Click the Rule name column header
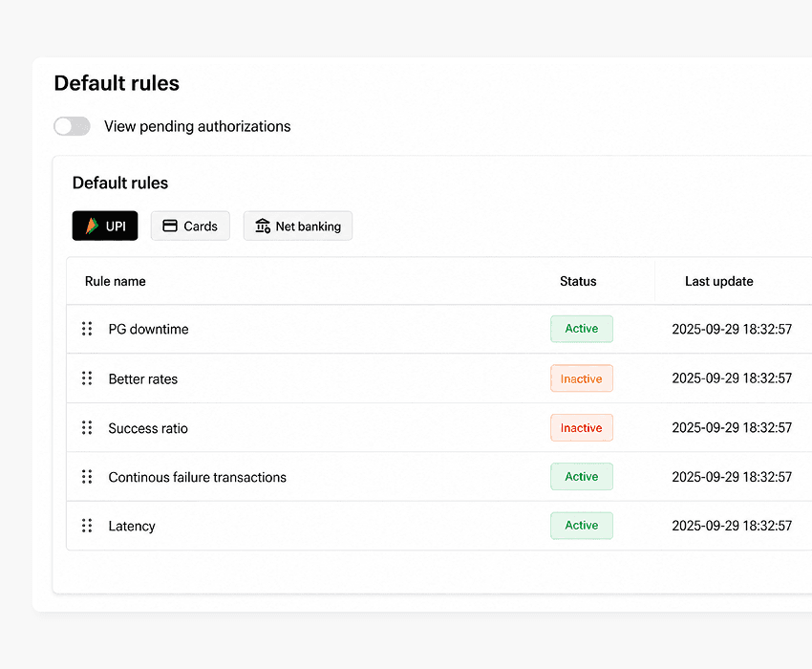 click(115, 281)
